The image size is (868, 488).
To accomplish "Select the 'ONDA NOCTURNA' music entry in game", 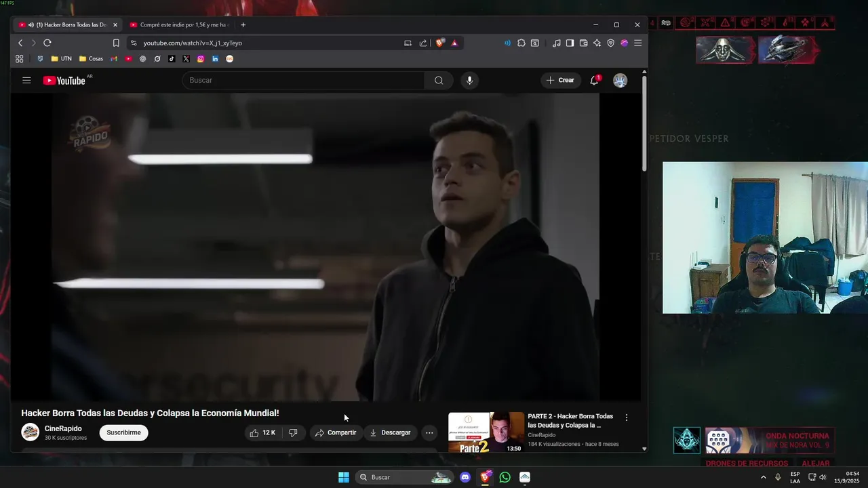I will [769, 441].
